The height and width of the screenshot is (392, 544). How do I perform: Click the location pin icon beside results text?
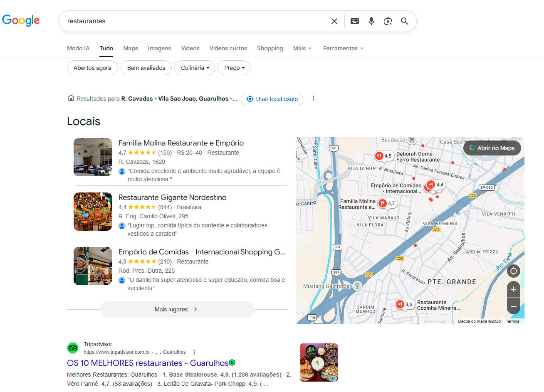pos(71,98)
